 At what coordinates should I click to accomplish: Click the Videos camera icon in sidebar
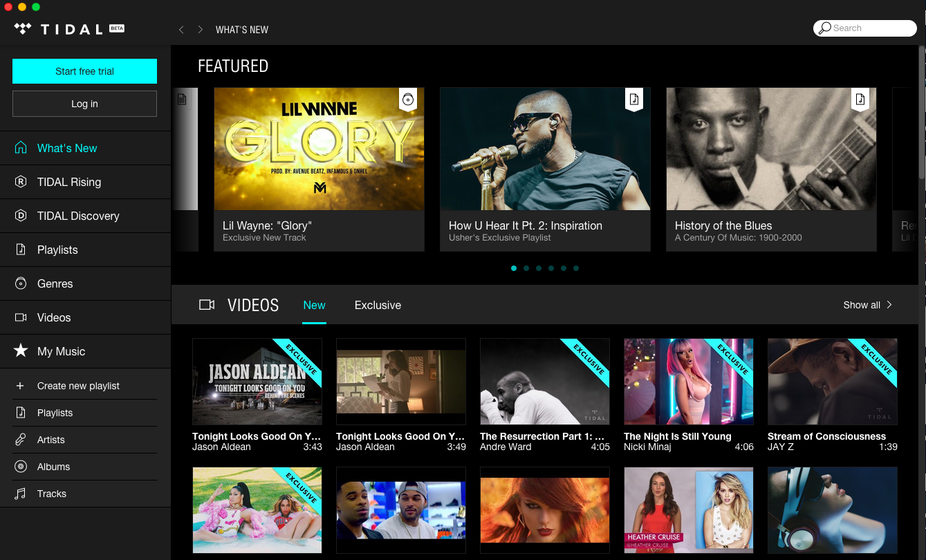coord(21,317)
